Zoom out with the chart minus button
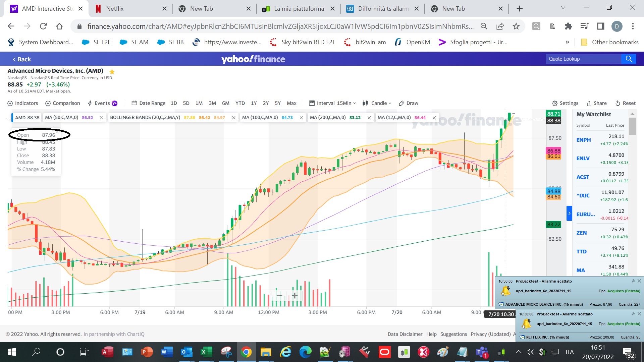This screenshot has width=644, height=362. tap(279, 296)
